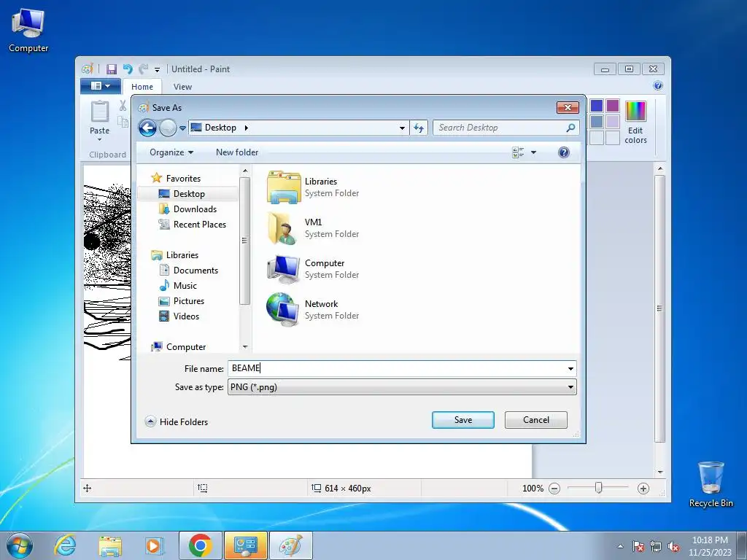This screenshot has width=747, height=560.
Task: Select the indigo blue color swatch
Action: click(x=597, y=106)
